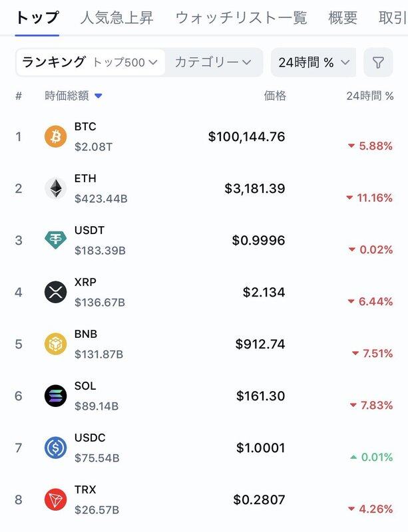Image resolution: width=408 pixels, height=532 pixels.
Task: Click the Solana logo icon
Action: click(56, 396)
